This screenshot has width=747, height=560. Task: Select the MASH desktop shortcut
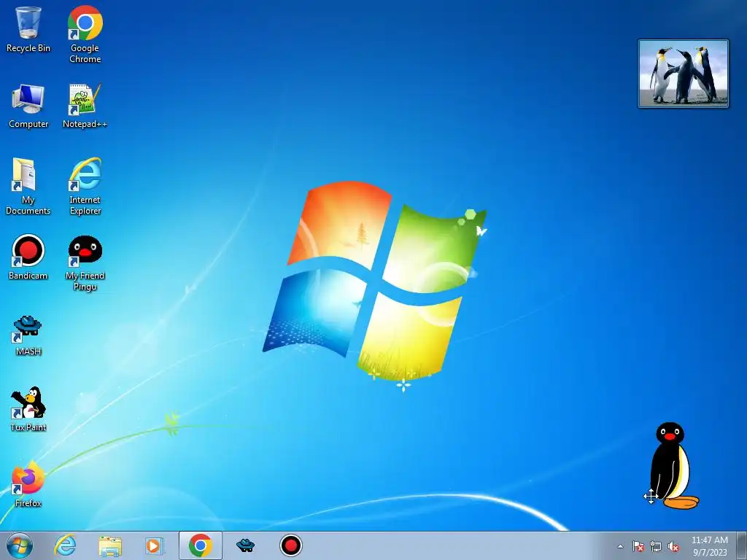(x=28, y=335)
